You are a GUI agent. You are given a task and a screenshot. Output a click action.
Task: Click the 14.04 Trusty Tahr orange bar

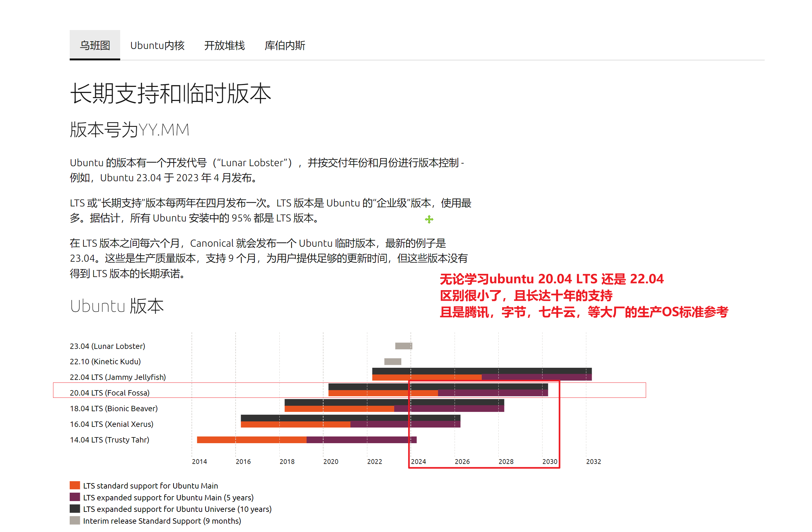[x=252, y=440]
